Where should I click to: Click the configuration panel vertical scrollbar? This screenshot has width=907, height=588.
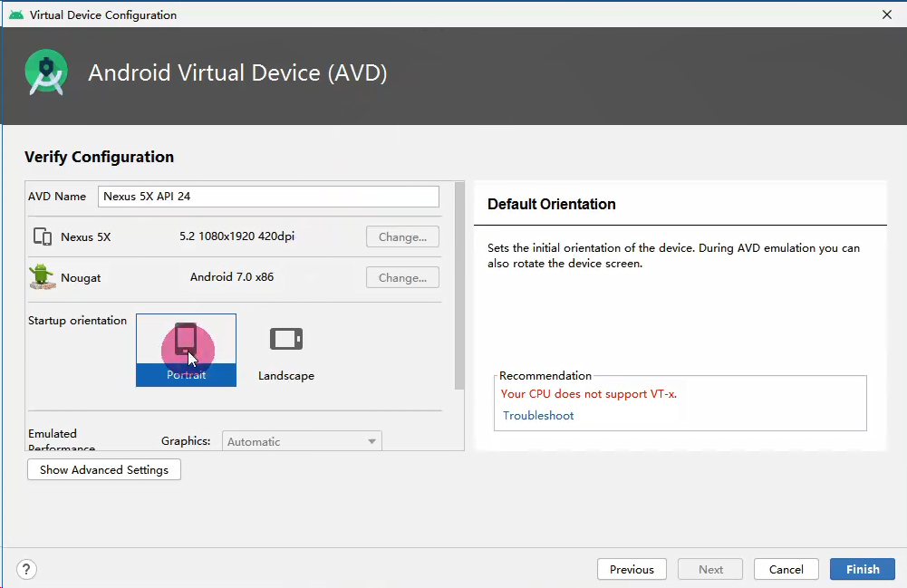pyautogui.click(x=459, y=285)
